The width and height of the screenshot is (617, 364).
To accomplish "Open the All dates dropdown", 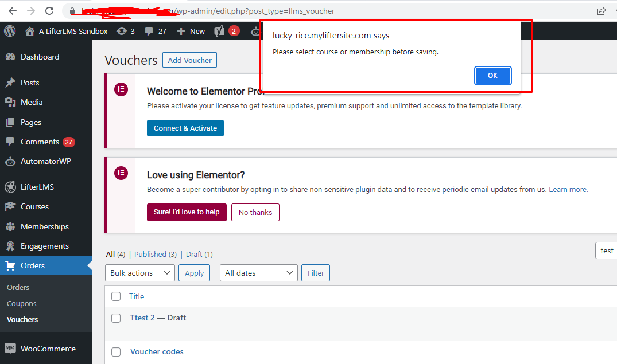I will (x=258, y=273).
